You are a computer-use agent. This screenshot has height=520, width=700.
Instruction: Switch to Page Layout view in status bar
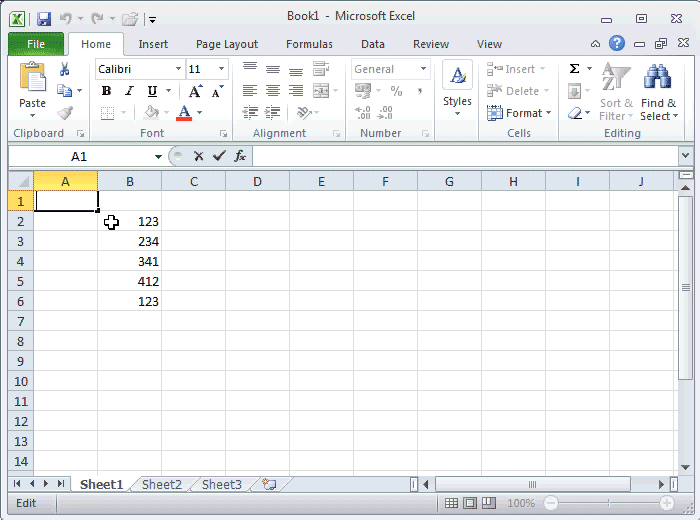click(470, 503)
